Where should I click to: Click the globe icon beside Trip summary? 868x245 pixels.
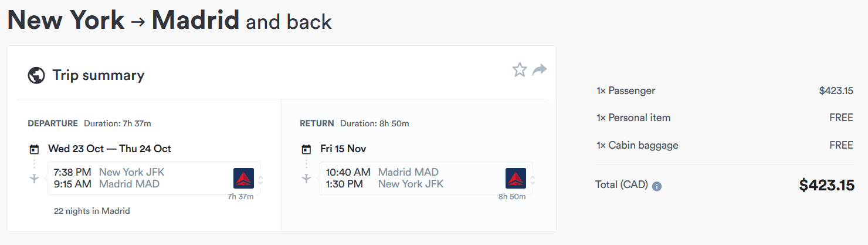(x=36, y=75)
